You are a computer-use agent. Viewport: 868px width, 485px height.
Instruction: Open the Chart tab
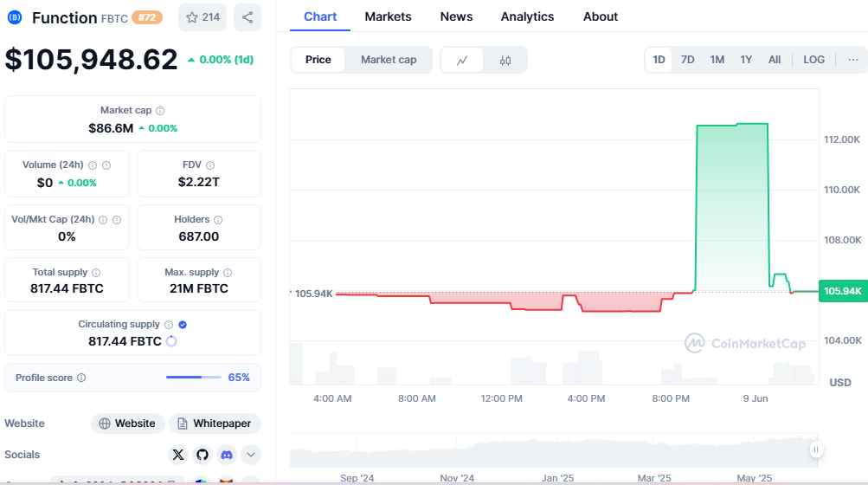320,16
